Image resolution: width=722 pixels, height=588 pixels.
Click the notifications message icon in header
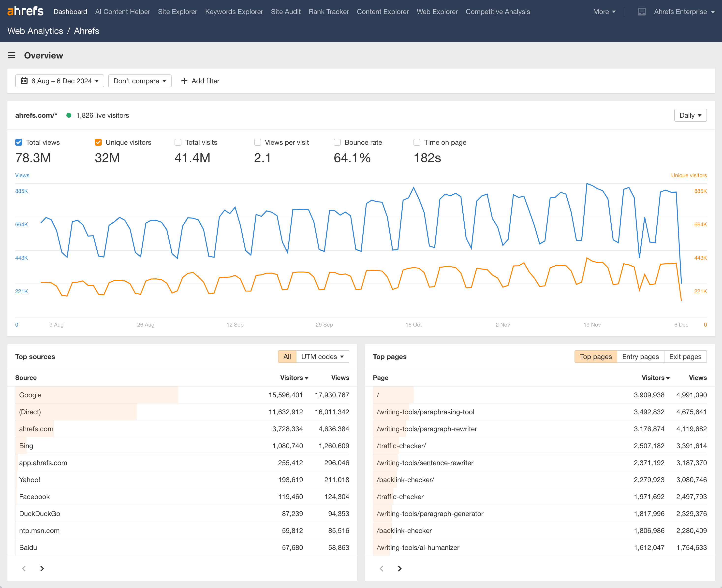point(641,12)
